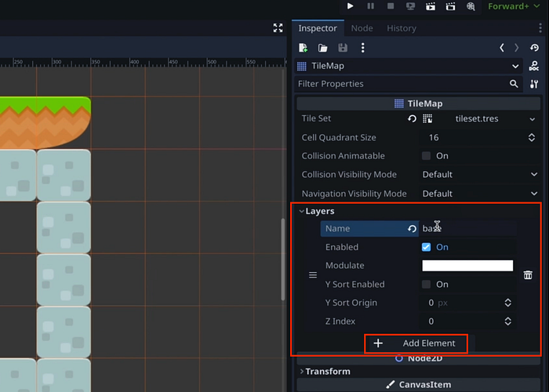Go to next edited object arrow
This screenshot has width=549, height=392.
pyautogui.click(x=516, y=48)
